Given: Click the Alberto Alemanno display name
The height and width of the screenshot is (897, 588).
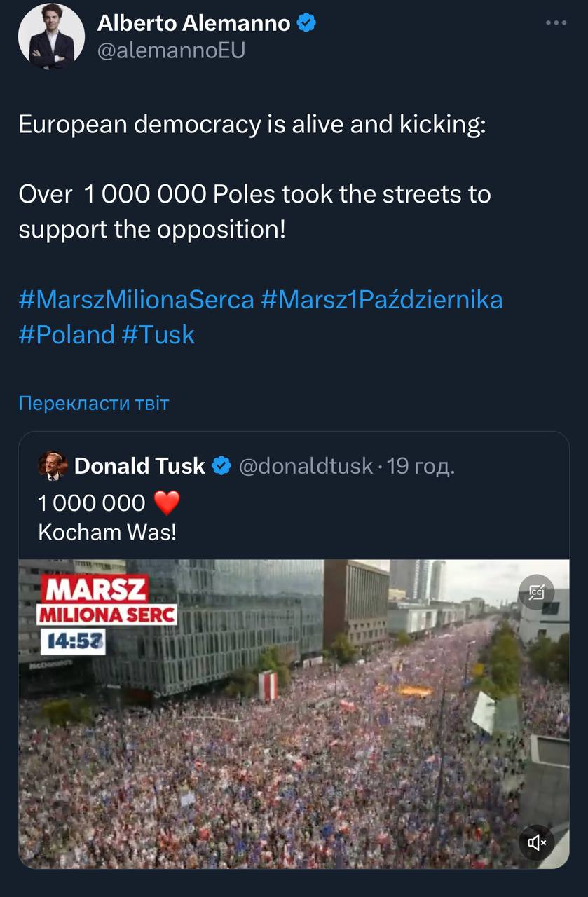Looking at the screenshot, I should point(193,23).
